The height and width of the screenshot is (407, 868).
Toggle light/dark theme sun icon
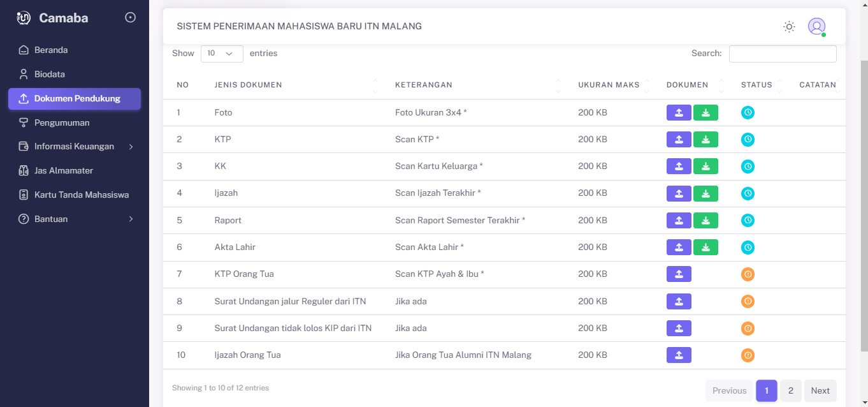coord(789,27)
